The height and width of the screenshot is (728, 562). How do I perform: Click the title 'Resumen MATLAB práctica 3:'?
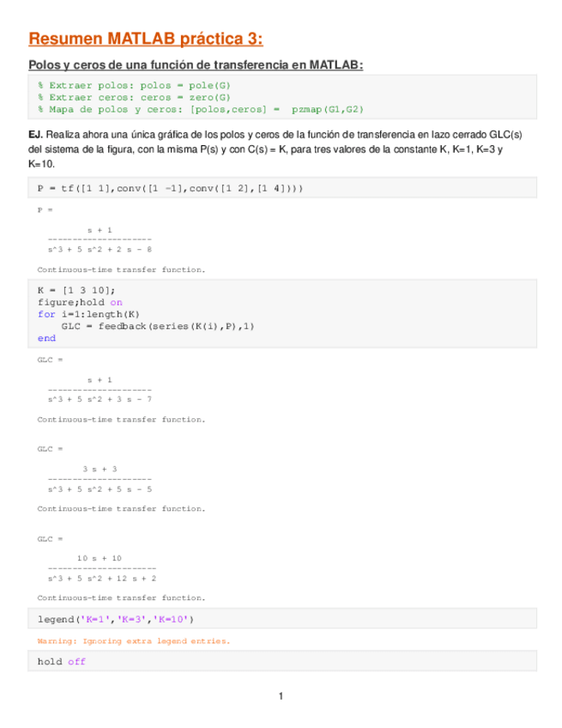pyautogui.click(x=146, y=39)
